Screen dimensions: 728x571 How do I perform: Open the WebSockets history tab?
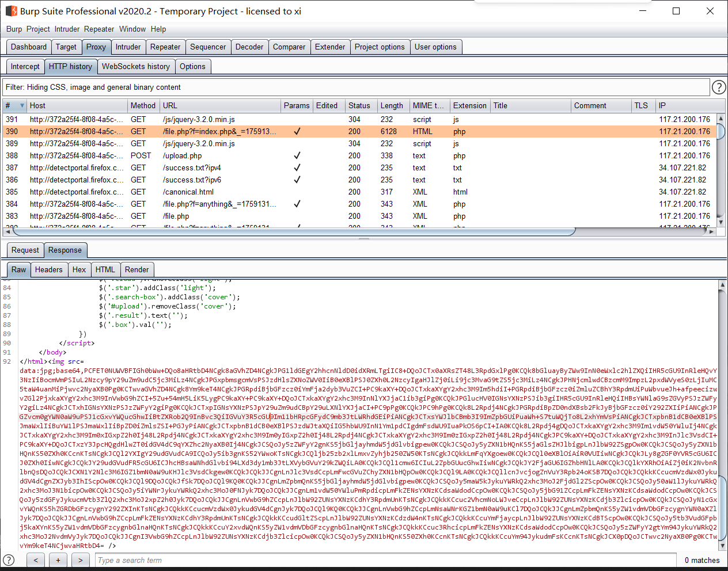(136, 66)
